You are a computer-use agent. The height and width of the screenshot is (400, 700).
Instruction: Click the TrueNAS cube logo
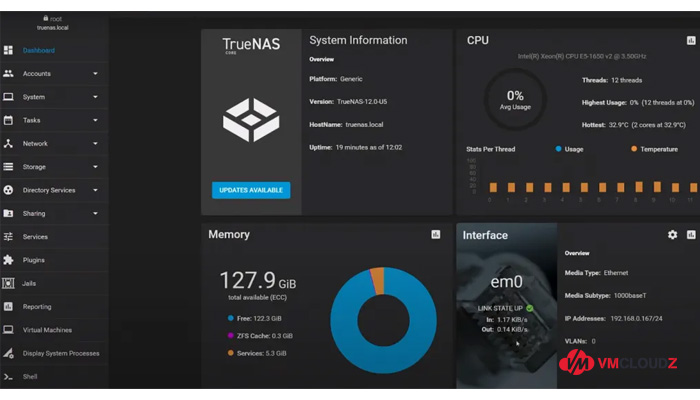coord(251,120)
